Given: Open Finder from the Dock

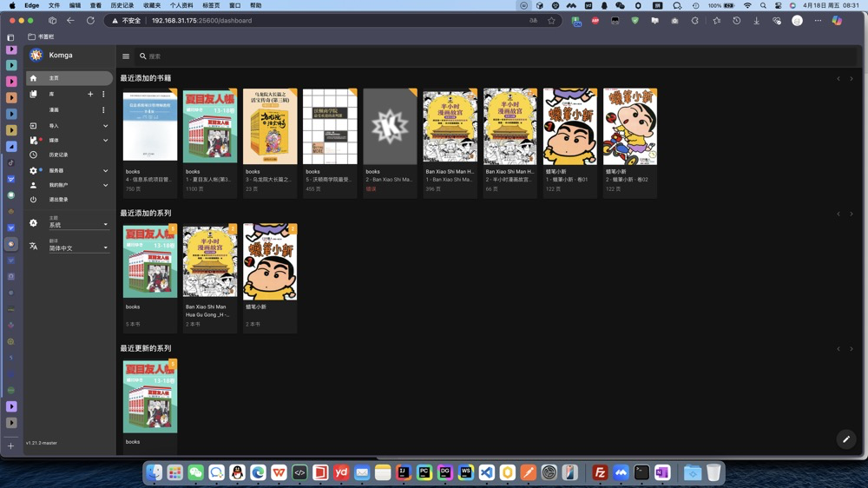Looking at the screenshot, I should (155, 472).
